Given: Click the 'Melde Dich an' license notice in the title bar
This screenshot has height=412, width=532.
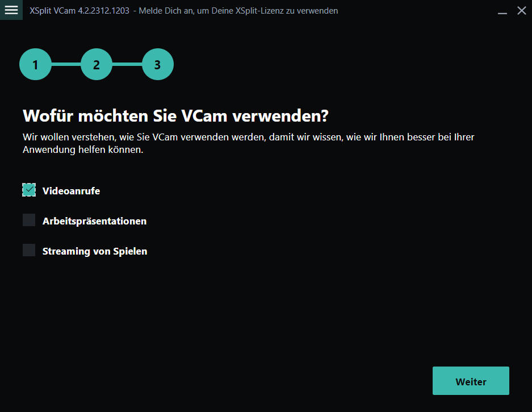Looking at the screenshot, I should [x=238, y=11].
